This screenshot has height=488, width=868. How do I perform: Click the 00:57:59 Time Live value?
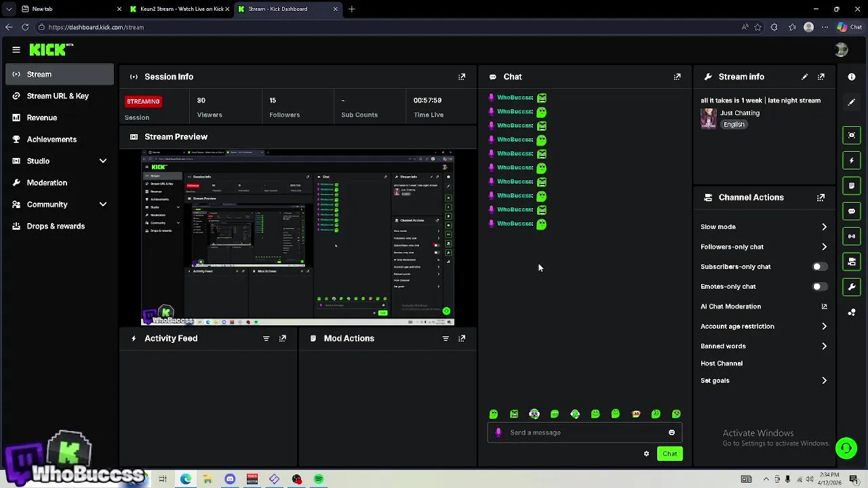pyautogui.click(x=427, y=100)
